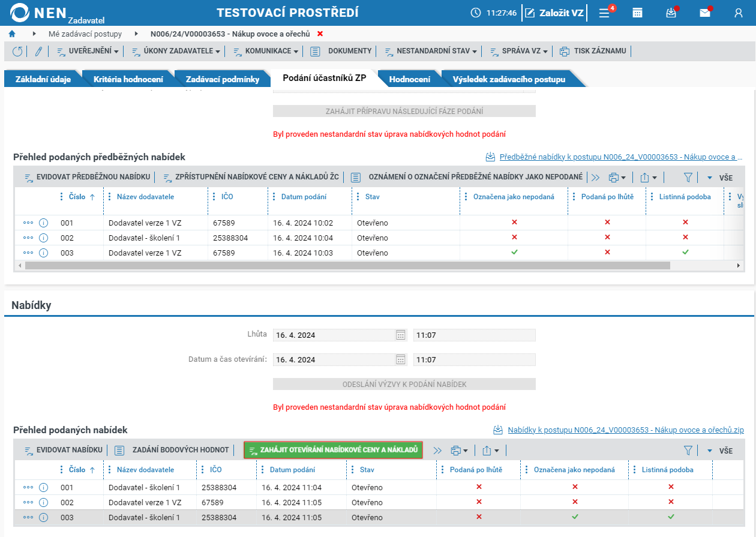Viewport: 756px width, 537px height.
Task: Click info icon for Nabídky row 003
Action: click(x=43, y=518)
